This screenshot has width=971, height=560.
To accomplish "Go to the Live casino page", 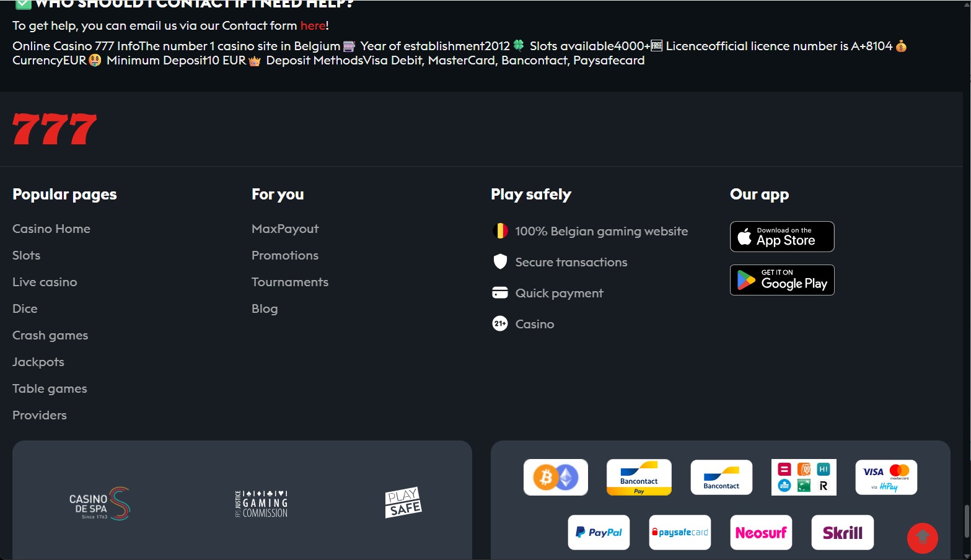I will 45,282.
